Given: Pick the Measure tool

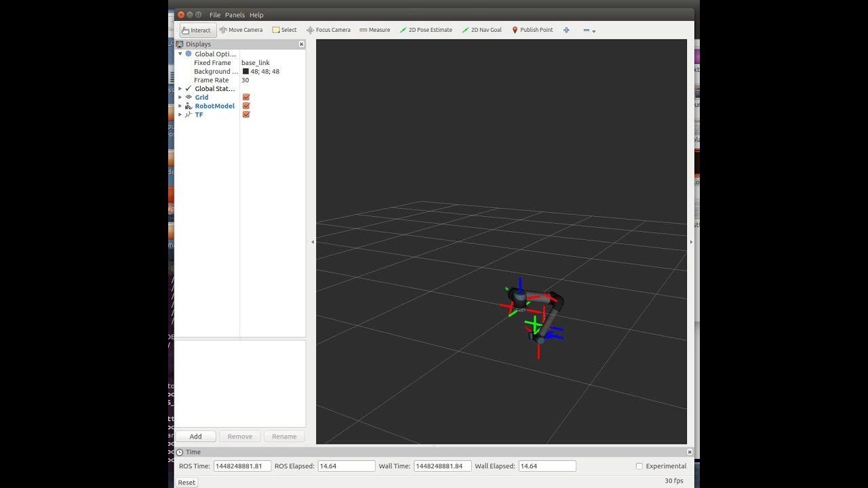Looking at the screenshot, I should pyautogui.click(x=375, y=30).
